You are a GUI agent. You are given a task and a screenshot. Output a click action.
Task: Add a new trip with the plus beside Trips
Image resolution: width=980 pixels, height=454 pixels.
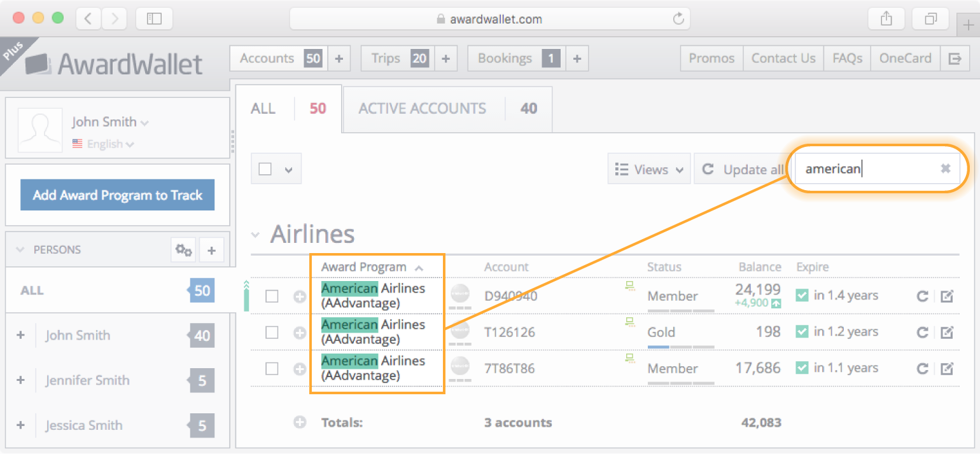445,58
